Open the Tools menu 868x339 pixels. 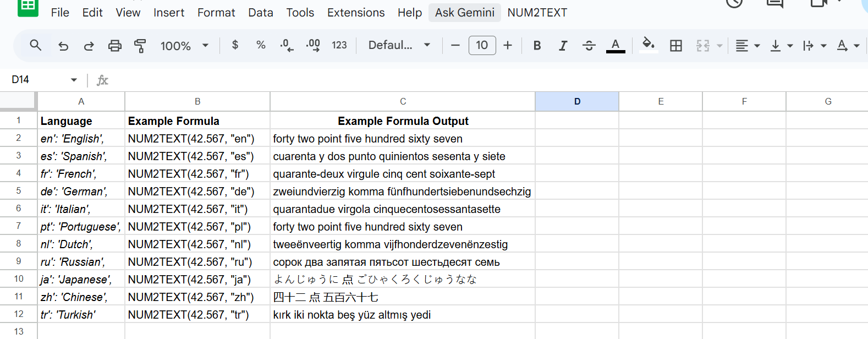pos(300,12)
